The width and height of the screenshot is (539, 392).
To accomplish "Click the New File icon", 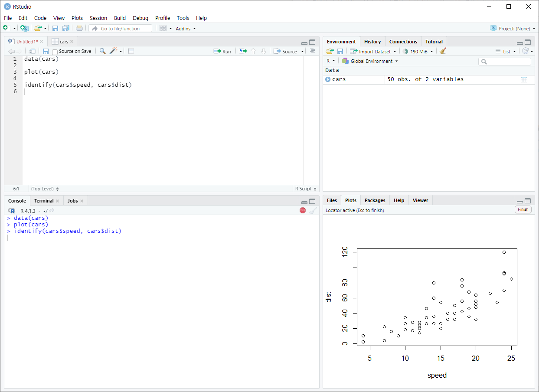I will coord(6,28).
